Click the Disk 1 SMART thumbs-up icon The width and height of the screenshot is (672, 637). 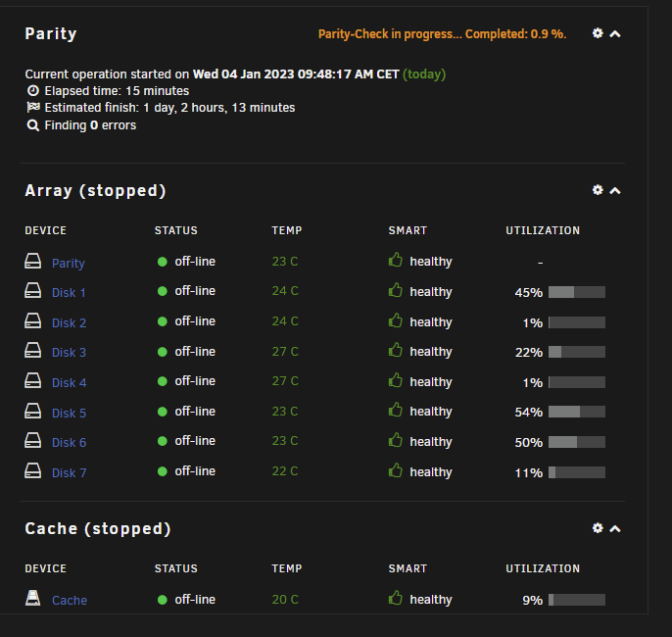coord(395,290)
